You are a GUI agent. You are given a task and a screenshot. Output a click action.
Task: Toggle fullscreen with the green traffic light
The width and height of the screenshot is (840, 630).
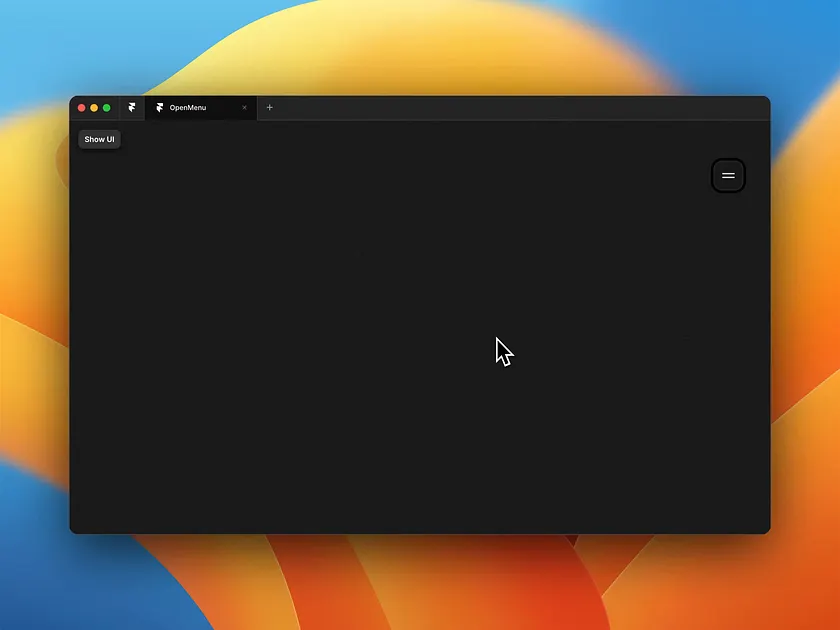pyautogui.click(x=105, y=107)
